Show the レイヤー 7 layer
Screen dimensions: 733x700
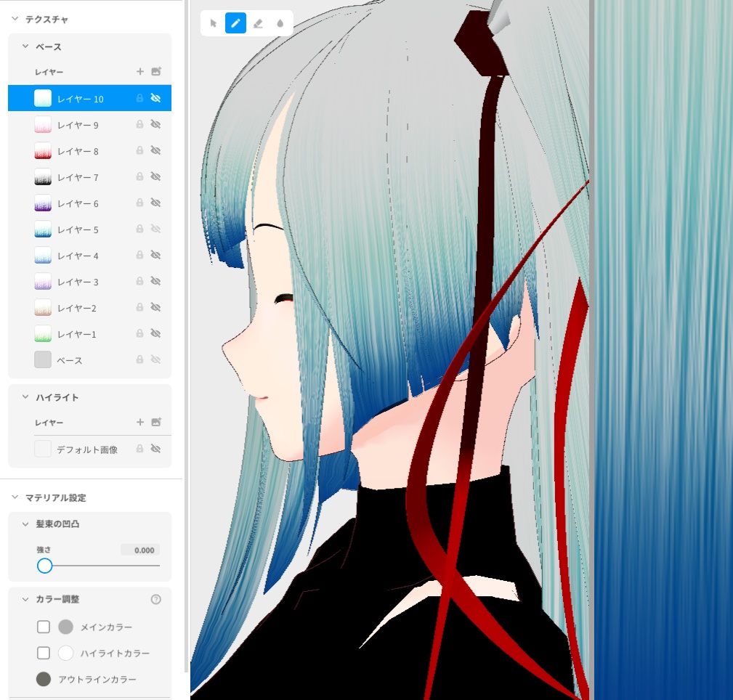(x=155, y=176)
